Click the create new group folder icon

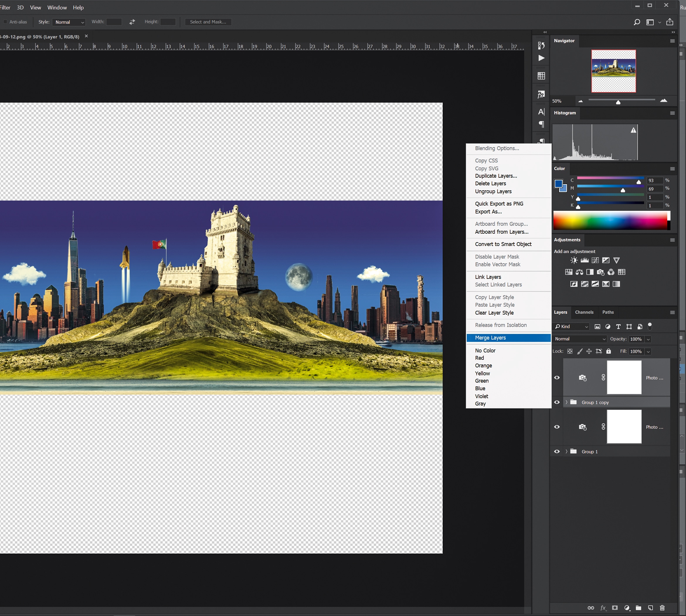638,607
